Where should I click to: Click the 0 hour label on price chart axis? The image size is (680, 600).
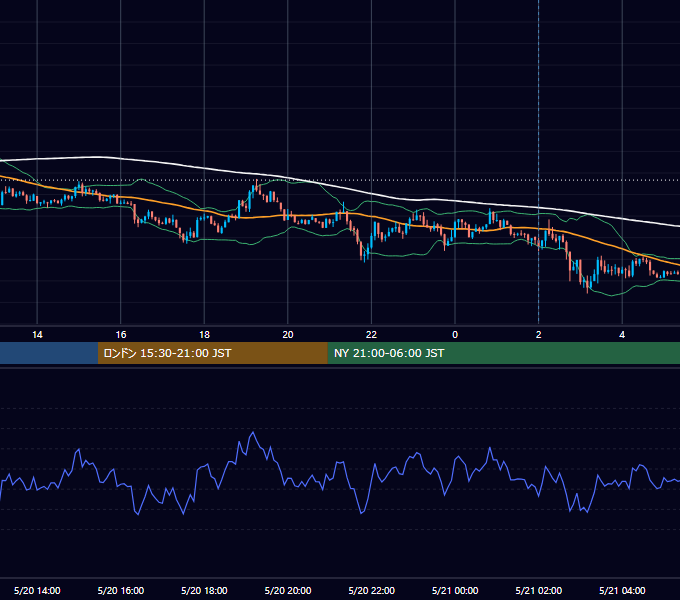pyautogui.click(x=455, y=335)
